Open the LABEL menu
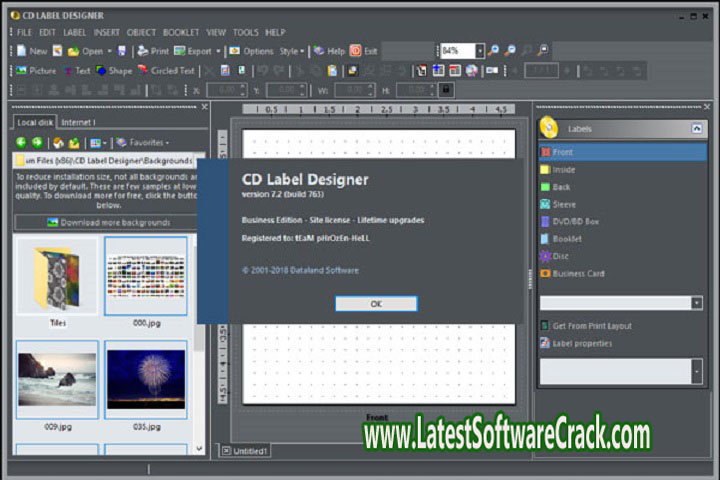Image resolution: width=720 pixels, height=480 pixels. [74, 32]
